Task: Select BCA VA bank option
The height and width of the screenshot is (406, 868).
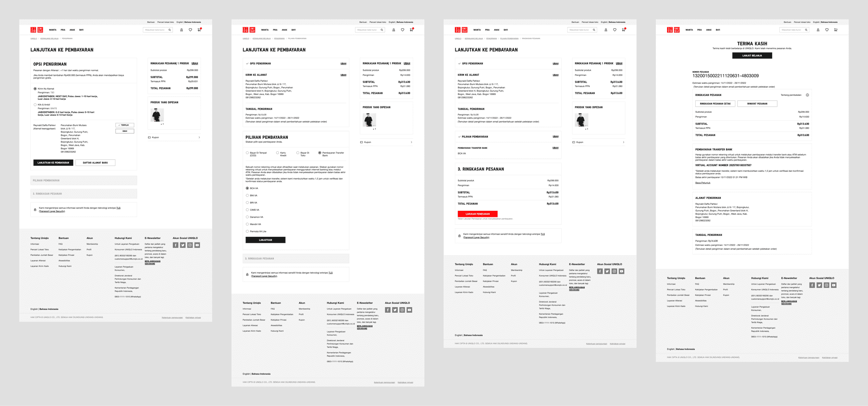Action: point(247,188)
